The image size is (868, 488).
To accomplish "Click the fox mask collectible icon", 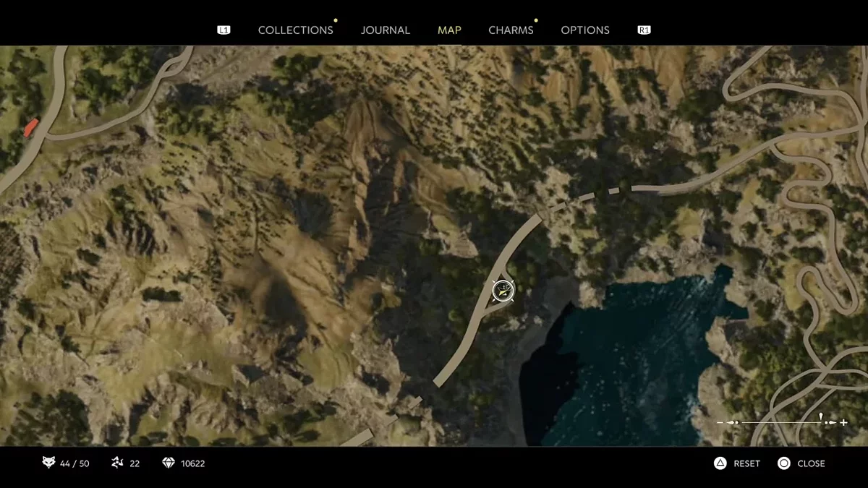I will click(48, 463).
